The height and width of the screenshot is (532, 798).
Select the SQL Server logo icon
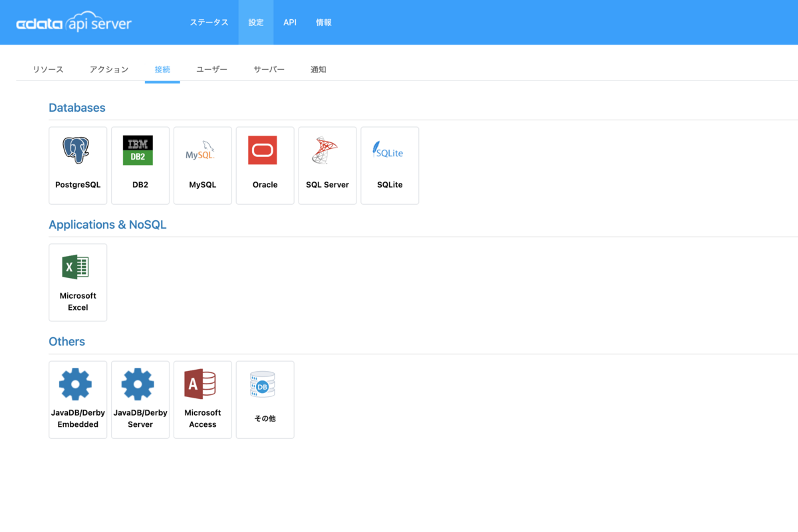click(325, 150)
